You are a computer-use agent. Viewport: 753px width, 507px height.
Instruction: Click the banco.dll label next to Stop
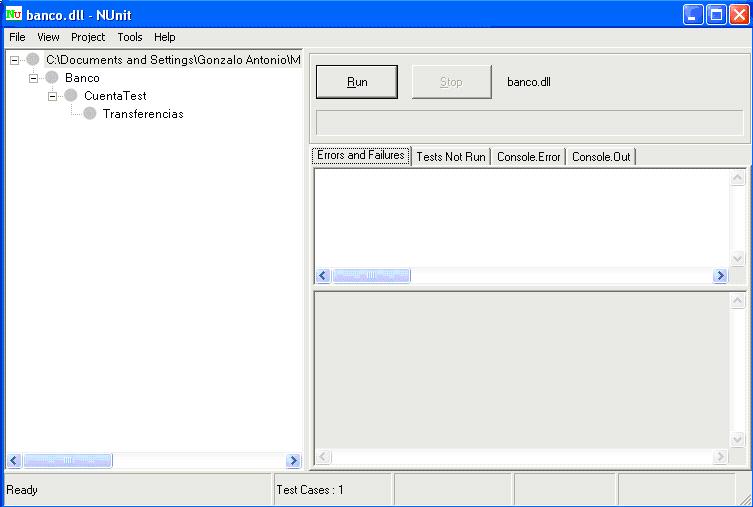[x=529, y=82]
